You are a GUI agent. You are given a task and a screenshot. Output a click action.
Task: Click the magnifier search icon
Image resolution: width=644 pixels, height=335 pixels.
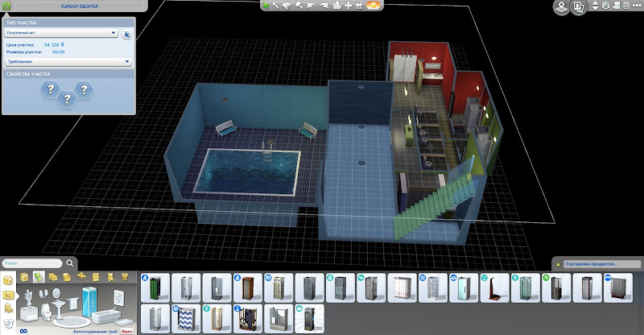tap(70, 263)
